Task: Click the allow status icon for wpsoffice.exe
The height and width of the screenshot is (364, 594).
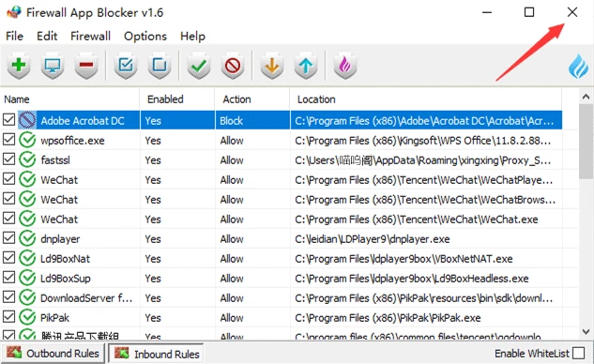Action: [27, 140]
